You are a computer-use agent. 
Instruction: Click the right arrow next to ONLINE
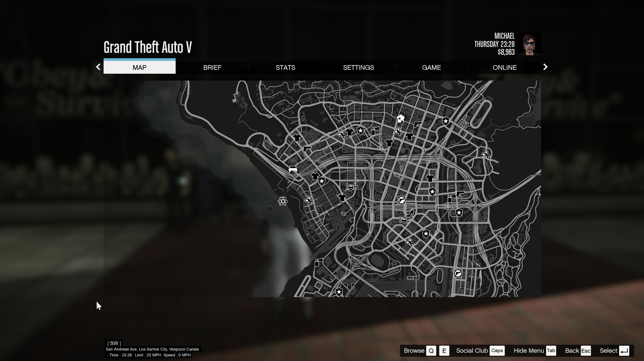click(x=545, y=67)
